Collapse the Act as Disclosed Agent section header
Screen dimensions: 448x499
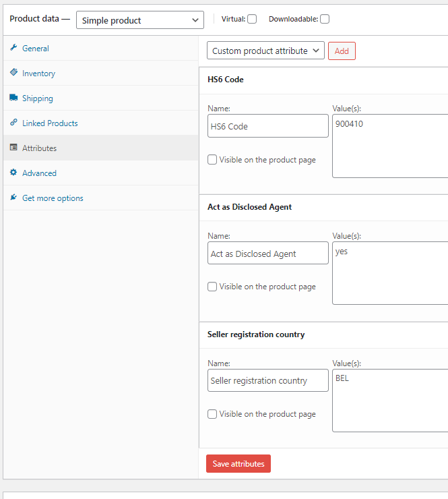click(x=323, y=207)
